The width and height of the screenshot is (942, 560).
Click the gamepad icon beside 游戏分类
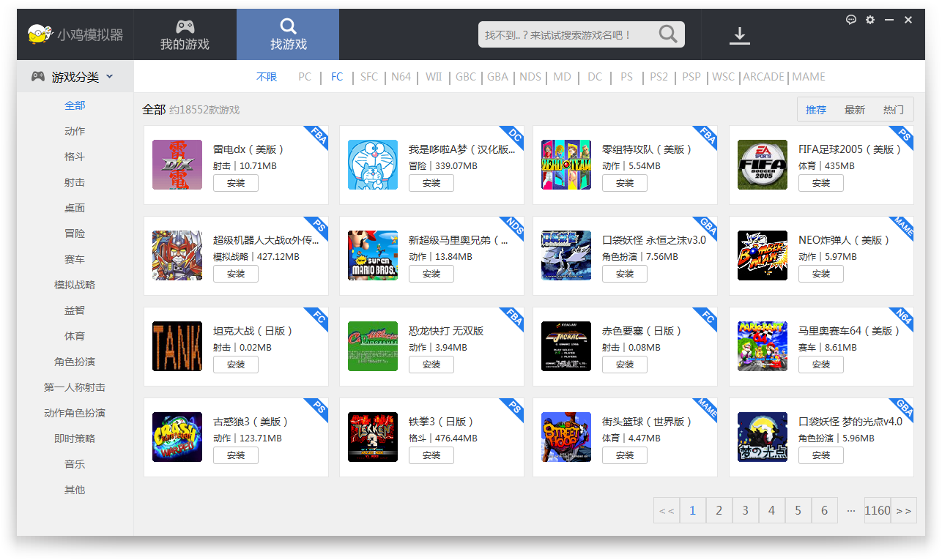(38, 76)
